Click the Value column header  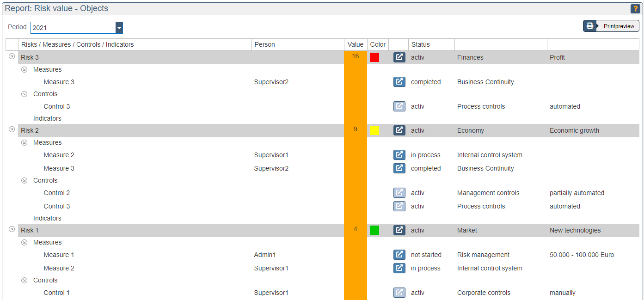coord(355,44)
